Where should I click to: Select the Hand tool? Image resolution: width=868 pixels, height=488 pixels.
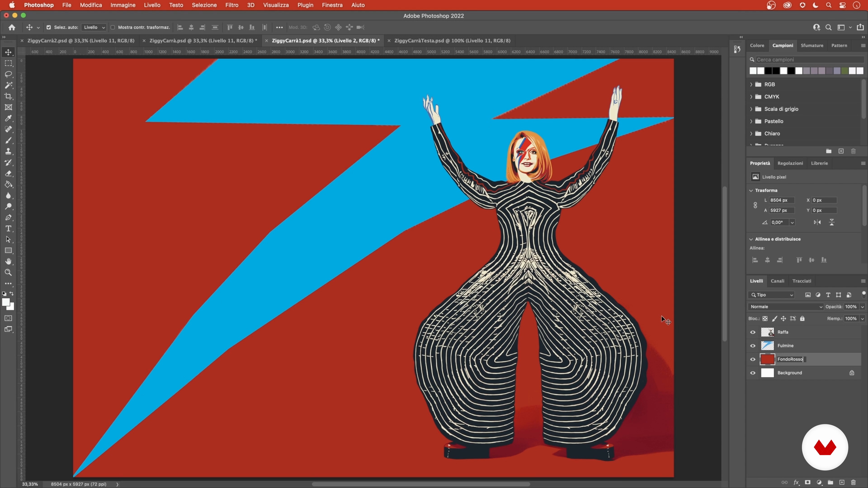pyautogui.click(x=8, y=262)
